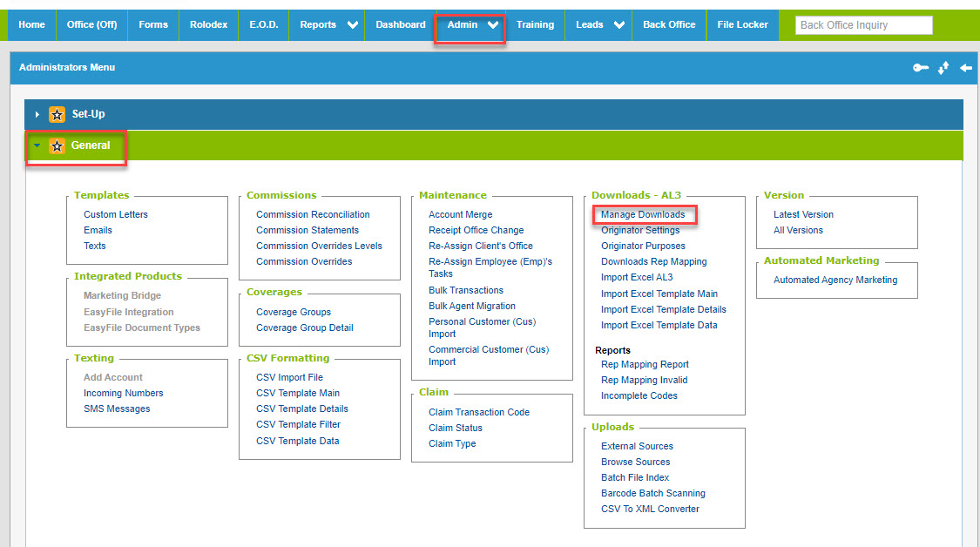Open the Claim Transaction Code link
Viewport: 980px width, 547px height.
(478, 412)
